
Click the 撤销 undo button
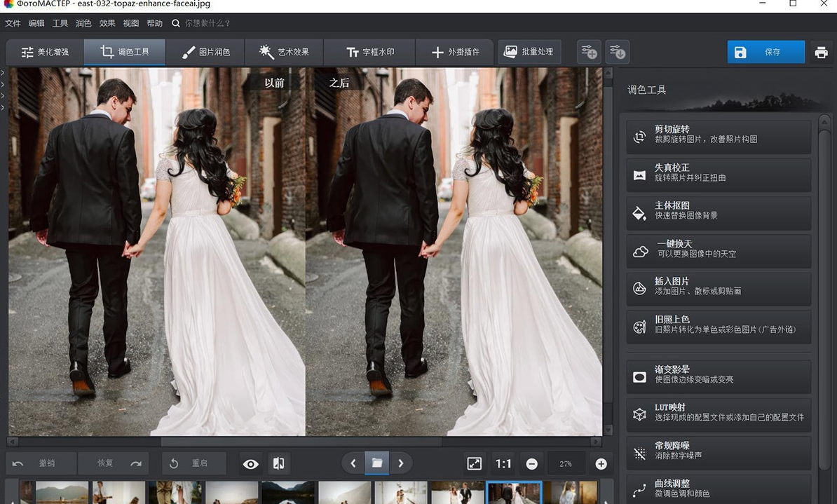(41, 463)
